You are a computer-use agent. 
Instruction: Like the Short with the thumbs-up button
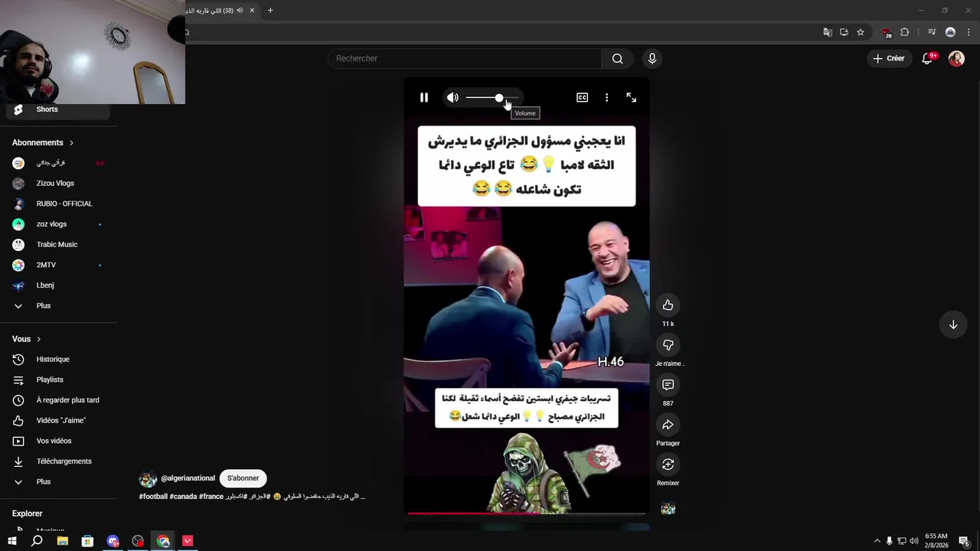(x=668, y=305)
